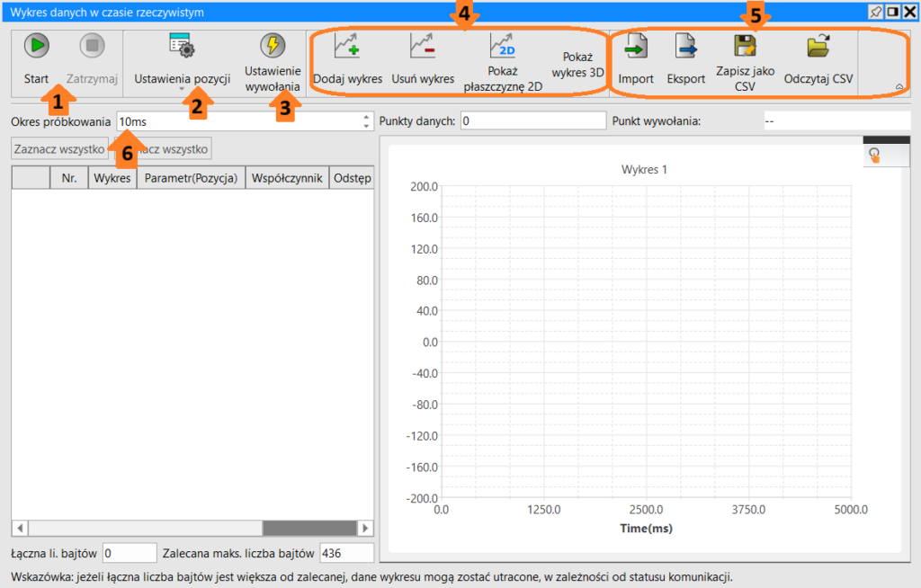Image resolution: width=921 pixels, height=588 pixels.
Task: Click the horizontal scrollbar thumb under the table
Action: pos(309,528)
